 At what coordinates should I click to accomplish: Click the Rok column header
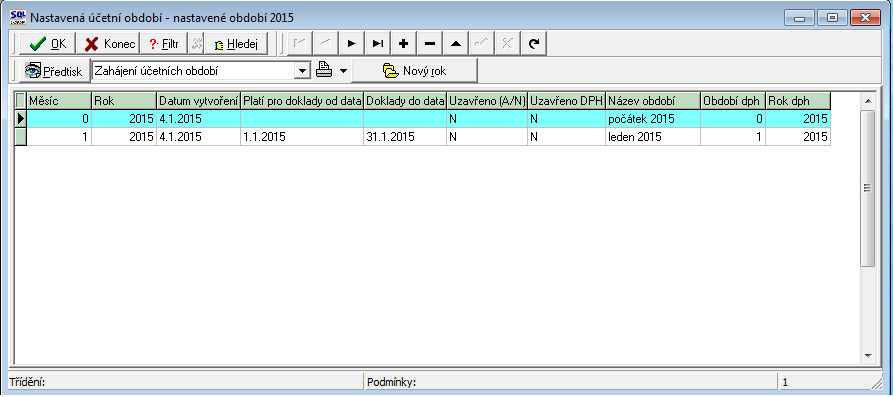click(x=124, y=101)
